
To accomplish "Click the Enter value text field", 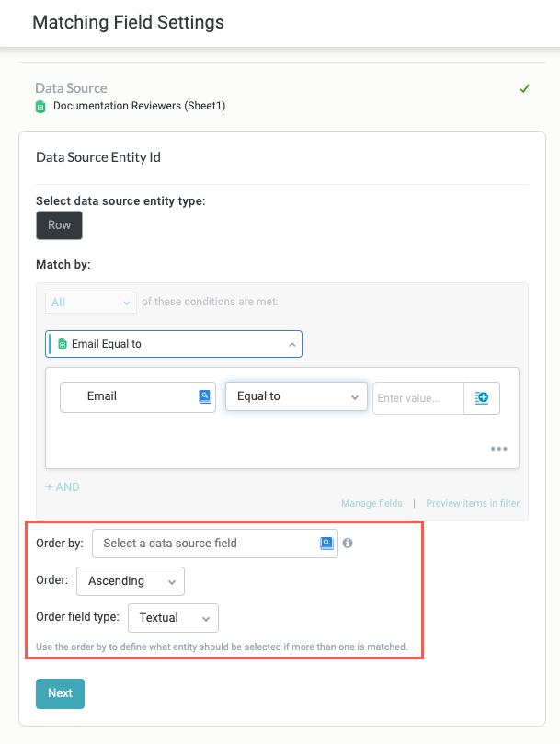I will pos(417,398).
